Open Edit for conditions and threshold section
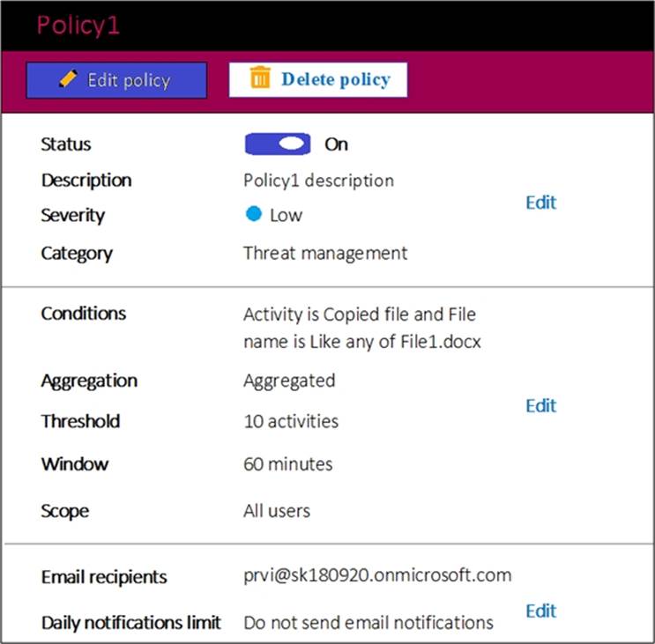Image resolution: width=655 pixels, height=644 pixels. [x=540, y=405]
